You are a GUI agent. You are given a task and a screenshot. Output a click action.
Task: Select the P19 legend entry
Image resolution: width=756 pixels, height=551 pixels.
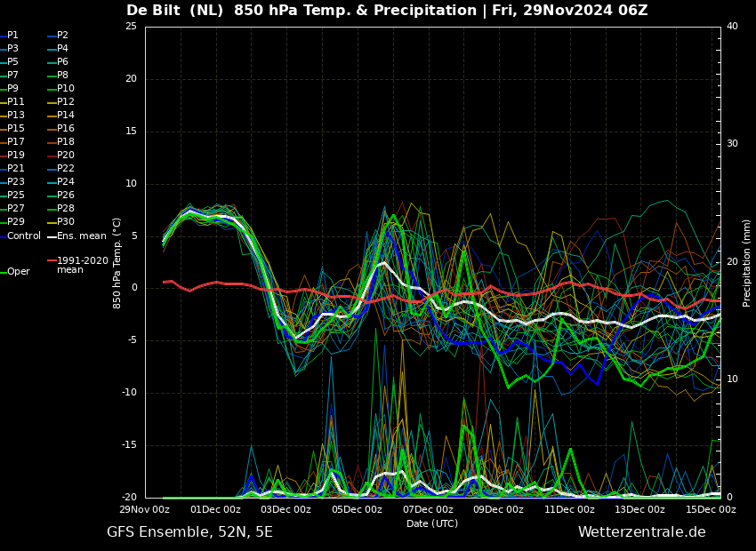pos(16,156)
